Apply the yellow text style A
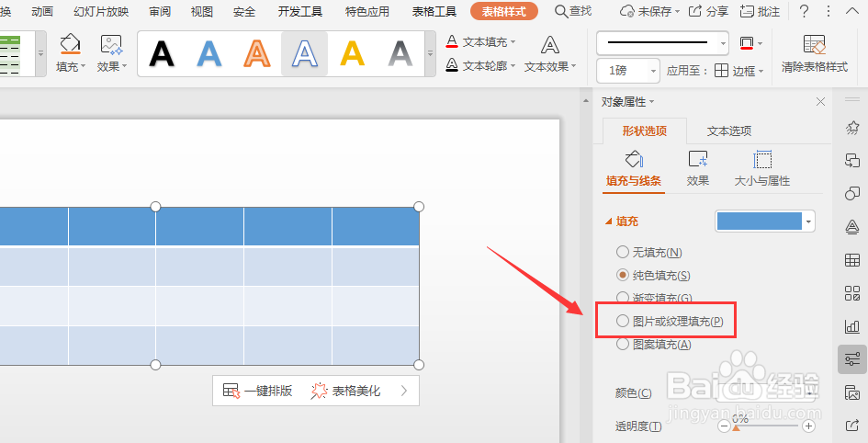The image size is (868, 443). 352,53
